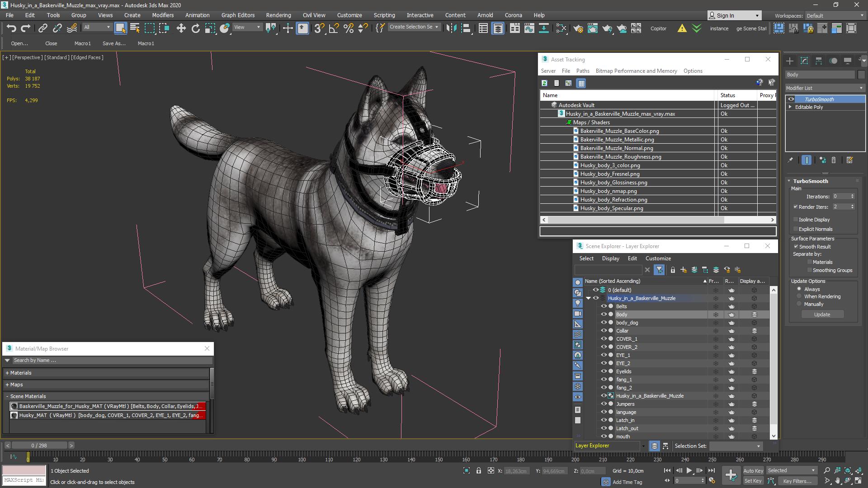Open the Align tool
The height and width of the screenshot is (488, 868).
[x=466, y=28]
